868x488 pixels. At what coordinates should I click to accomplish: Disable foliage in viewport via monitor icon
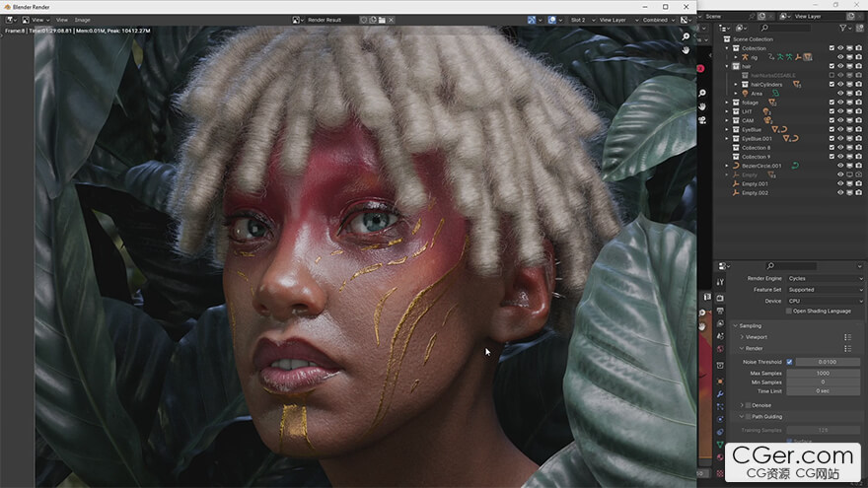849,103
